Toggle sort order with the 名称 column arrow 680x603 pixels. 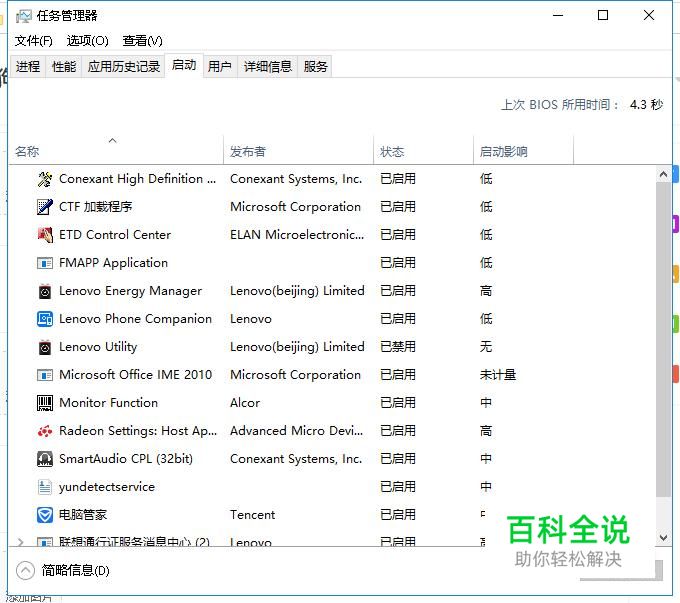pyautogui.click(x=112, y=140)
